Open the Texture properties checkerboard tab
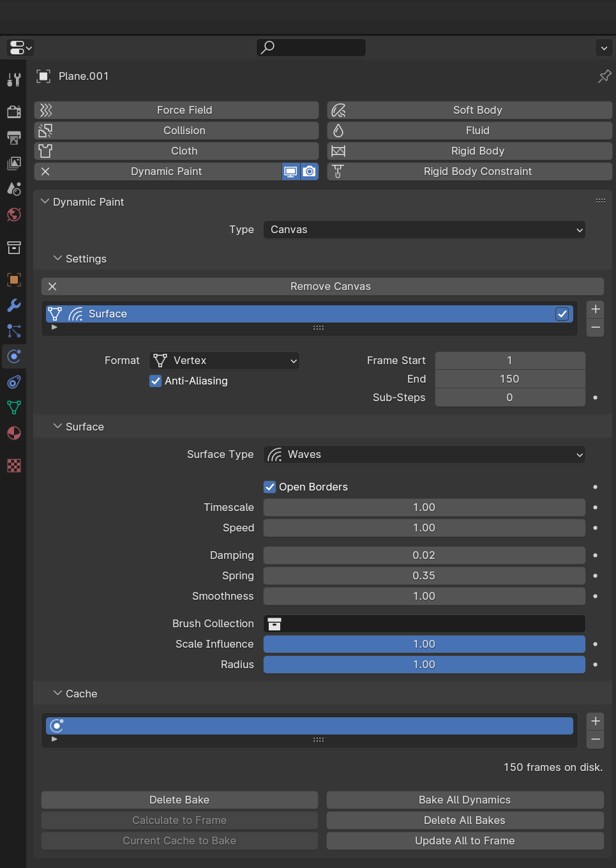616x868 pixels. coord(14,466)
